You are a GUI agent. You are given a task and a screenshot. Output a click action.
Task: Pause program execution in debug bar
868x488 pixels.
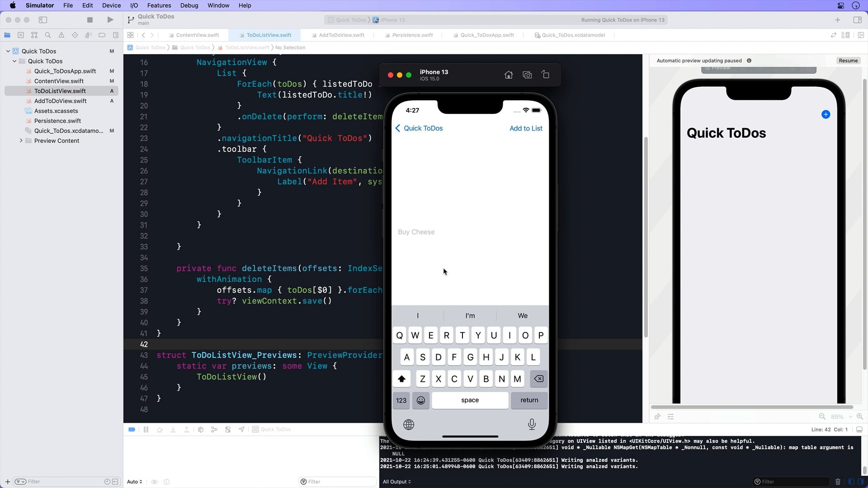tap(146, 430)
